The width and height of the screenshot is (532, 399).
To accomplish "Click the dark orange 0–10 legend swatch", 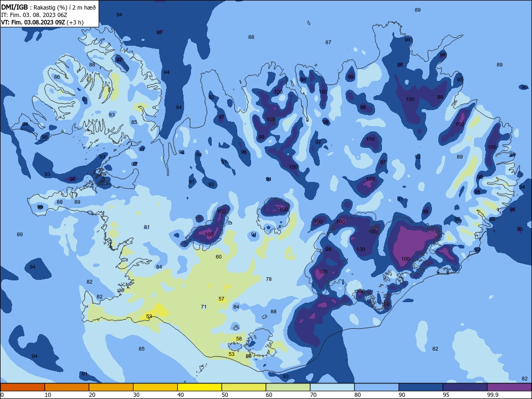I will pyautogui.click(x=22, y=387).
